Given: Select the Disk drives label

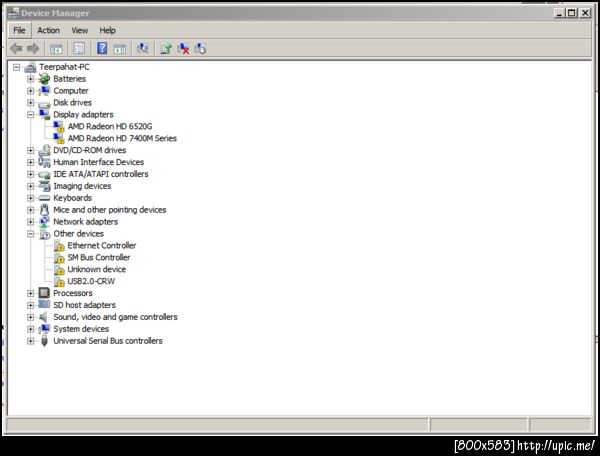Looking at the screenshot, I should coord(72,103).
